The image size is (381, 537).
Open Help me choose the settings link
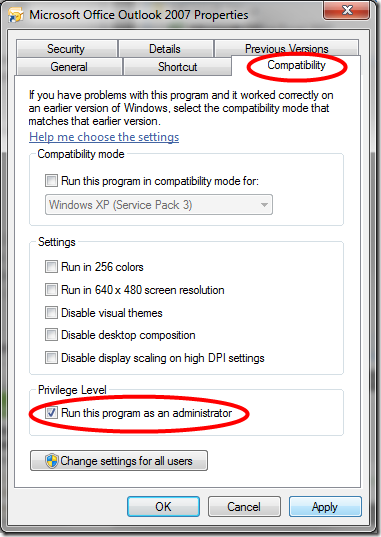[x=104, y=137]
